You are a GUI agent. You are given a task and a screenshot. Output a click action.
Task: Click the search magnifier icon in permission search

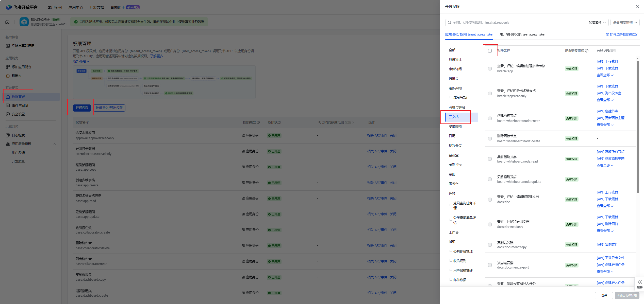pos(450,23)
